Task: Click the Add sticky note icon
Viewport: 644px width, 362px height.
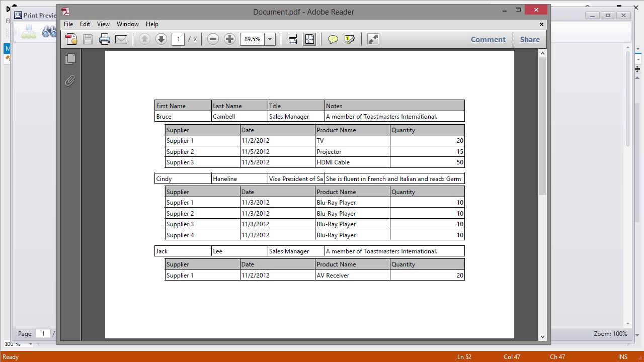Action: [x=333, y=39]
